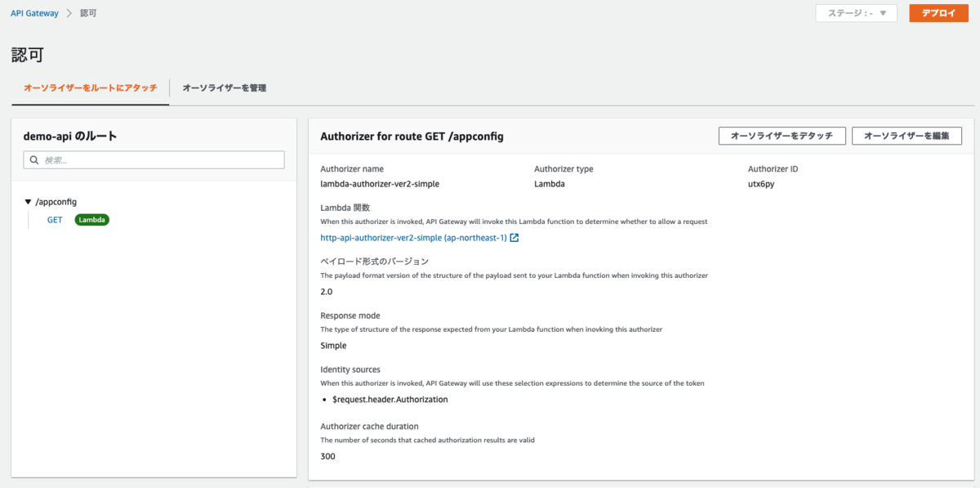The height and width of the screenshot is (488, 980).
Task: Click the 認可 breadcrumb item
Action: pyautogui.click(x=88, y=14)
